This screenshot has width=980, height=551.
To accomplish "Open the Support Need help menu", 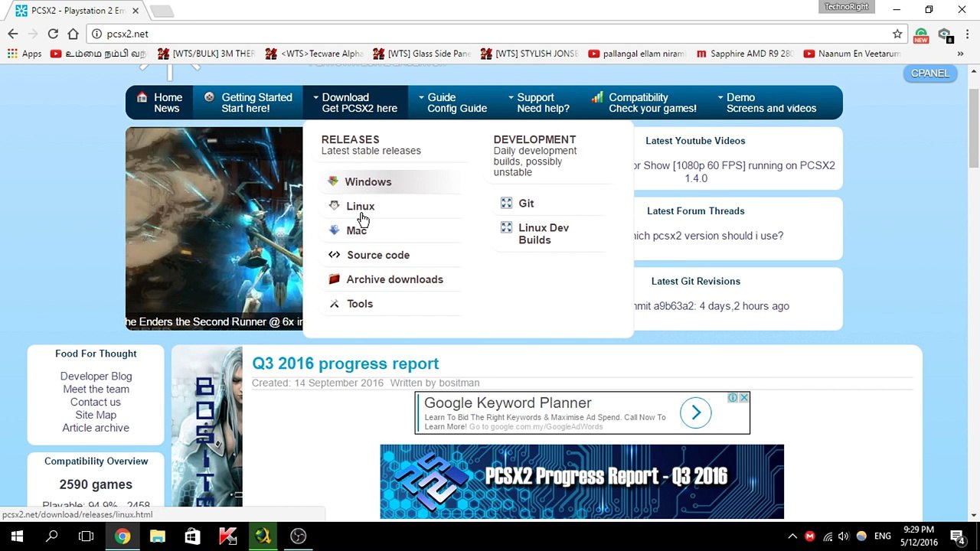I will pyautogui.click(x=539, y=103).
